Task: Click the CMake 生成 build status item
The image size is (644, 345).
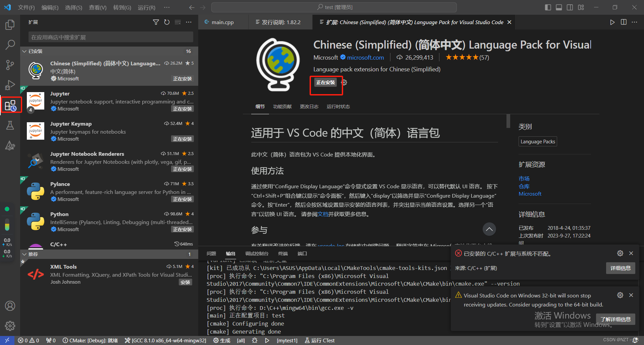Action: [x=222, y=341]
